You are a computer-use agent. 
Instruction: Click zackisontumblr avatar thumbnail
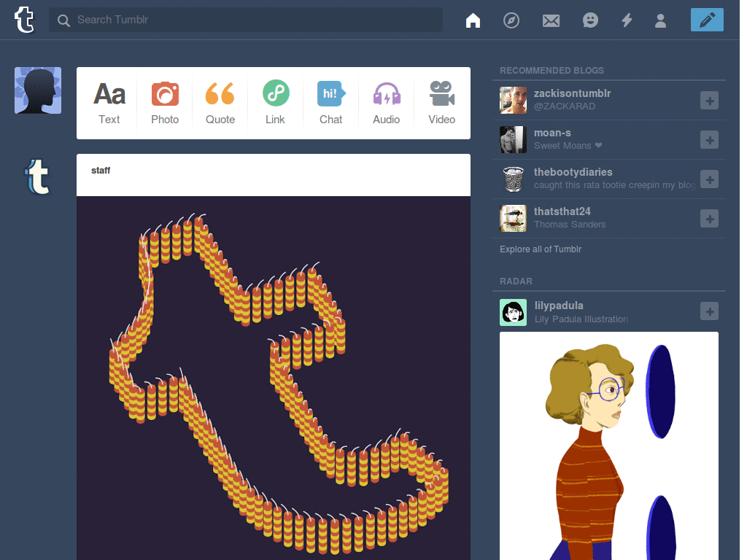coord(513,100)
